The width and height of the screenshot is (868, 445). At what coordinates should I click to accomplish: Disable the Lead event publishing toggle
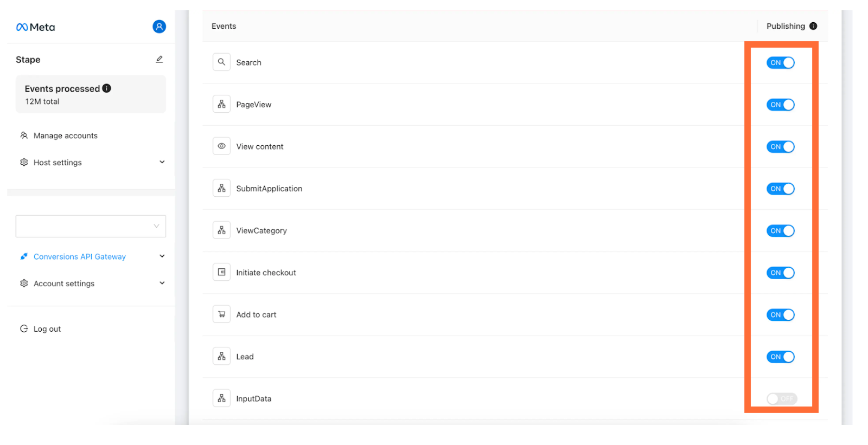click(780, 357)
